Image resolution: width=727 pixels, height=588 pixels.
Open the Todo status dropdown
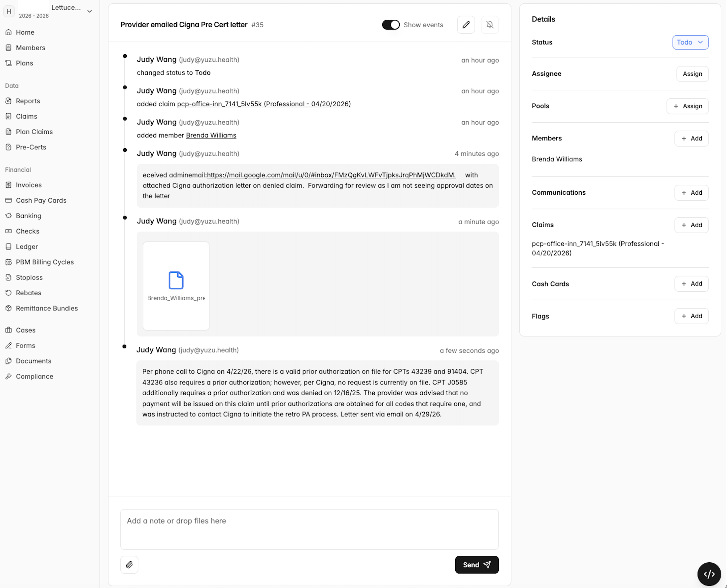pyautogui.click(x=690, y=42)
